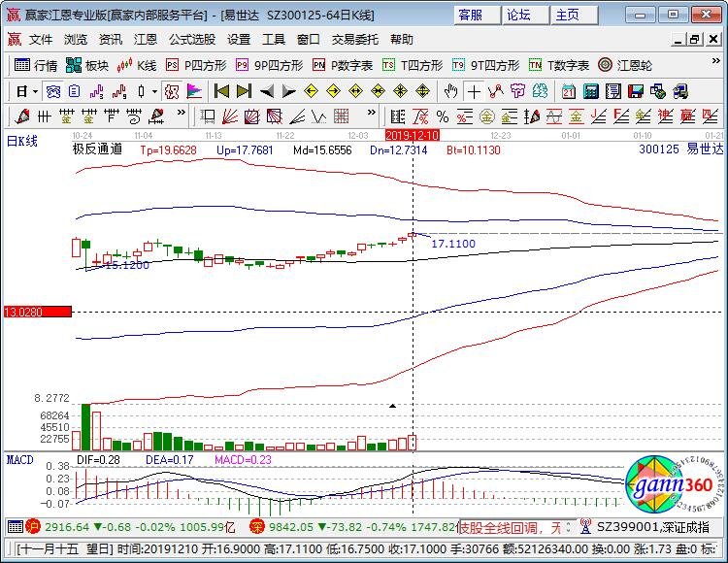Toggle the crosshair cursor tool

coord(474,91)
